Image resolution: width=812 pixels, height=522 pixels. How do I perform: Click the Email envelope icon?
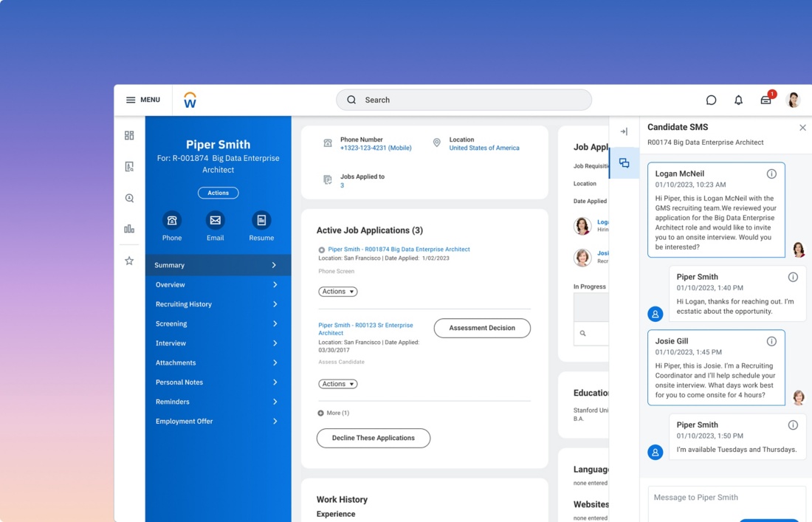pyautogui.click(x=215, y=220)
